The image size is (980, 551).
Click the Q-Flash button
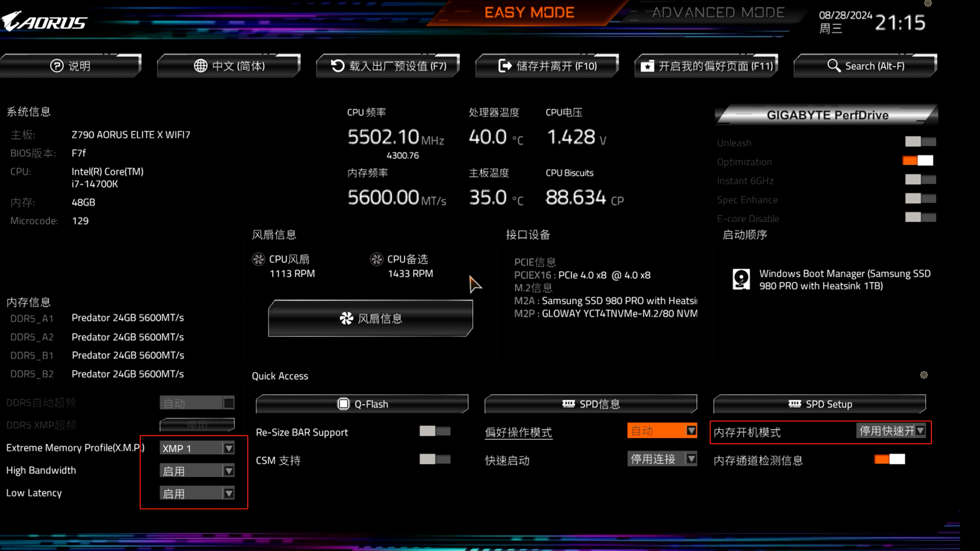[362, 404]
